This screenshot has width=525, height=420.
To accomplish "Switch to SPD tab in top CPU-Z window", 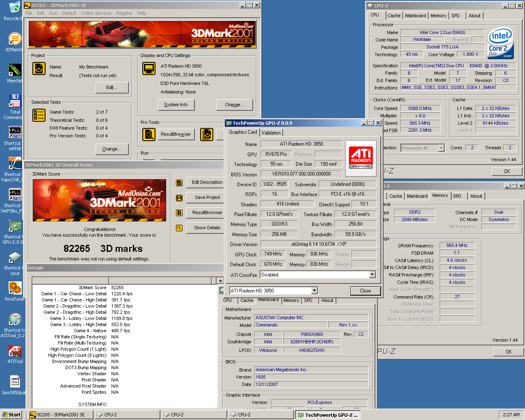I will 456,16.
